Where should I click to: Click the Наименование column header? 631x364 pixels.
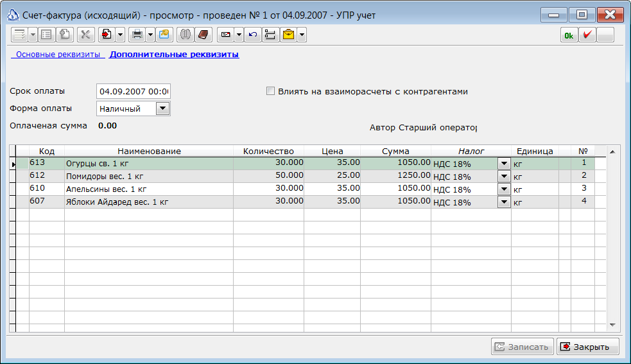tap(149, 151)
